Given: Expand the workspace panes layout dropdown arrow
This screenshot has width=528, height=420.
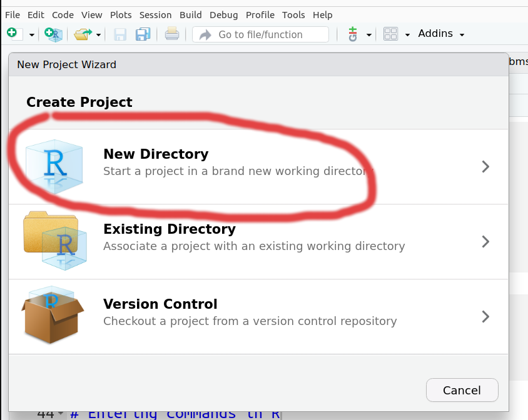Looking at the screenshot, I should tap(407, 35).
